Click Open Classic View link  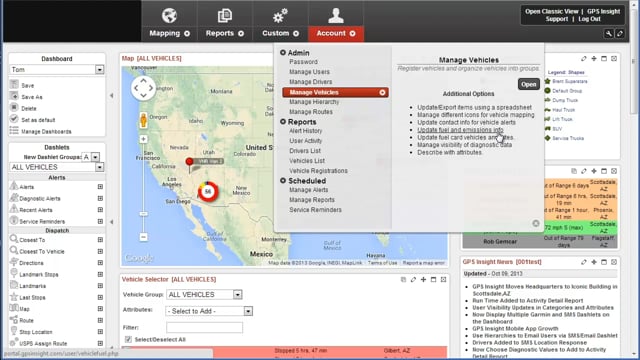pos(552,11)
